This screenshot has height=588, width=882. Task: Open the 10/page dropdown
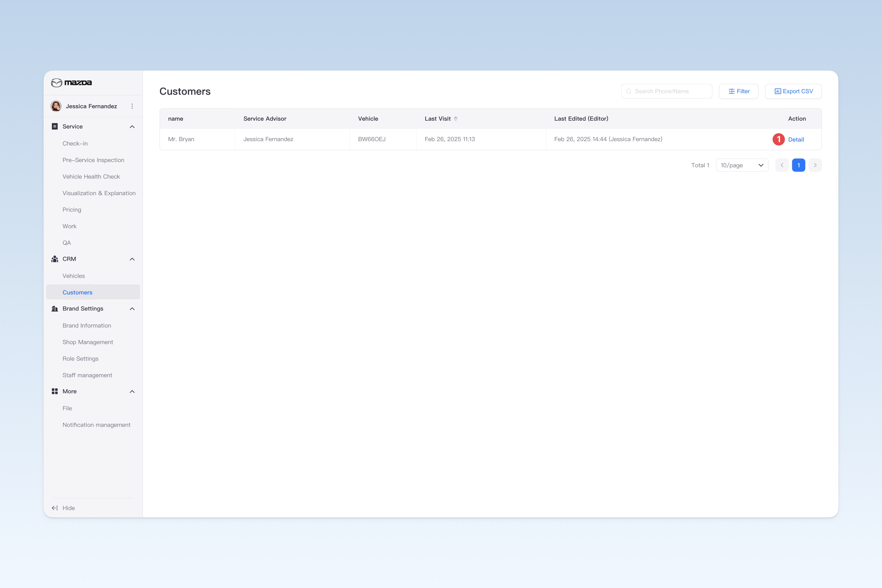tap(742, 165)
